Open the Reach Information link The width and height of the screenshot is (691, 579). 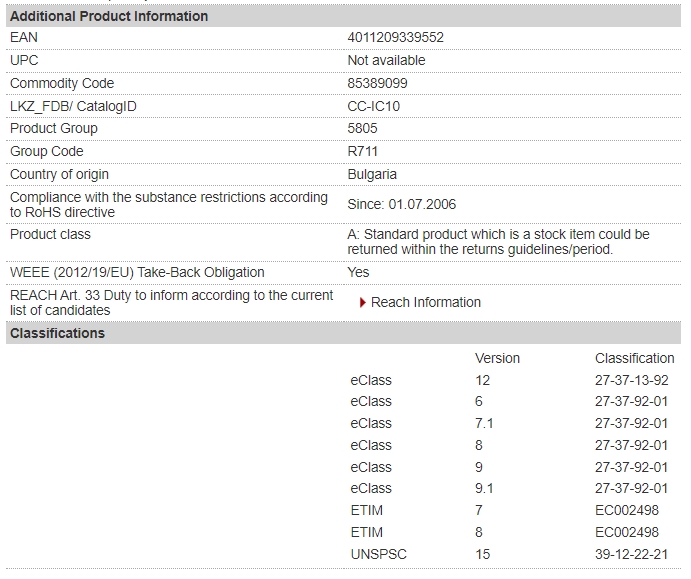[425, 302]
